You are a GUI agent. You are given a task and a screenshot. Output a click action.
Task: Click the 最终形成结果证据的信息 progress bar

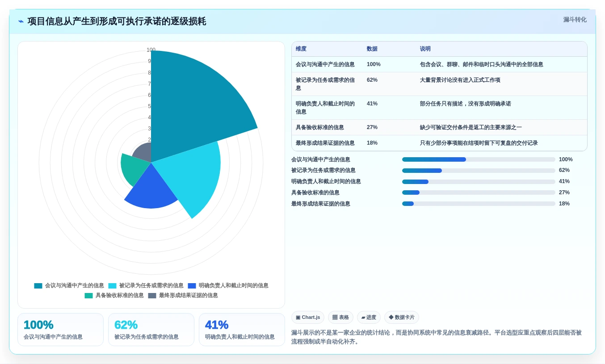(x=479, y=204)
